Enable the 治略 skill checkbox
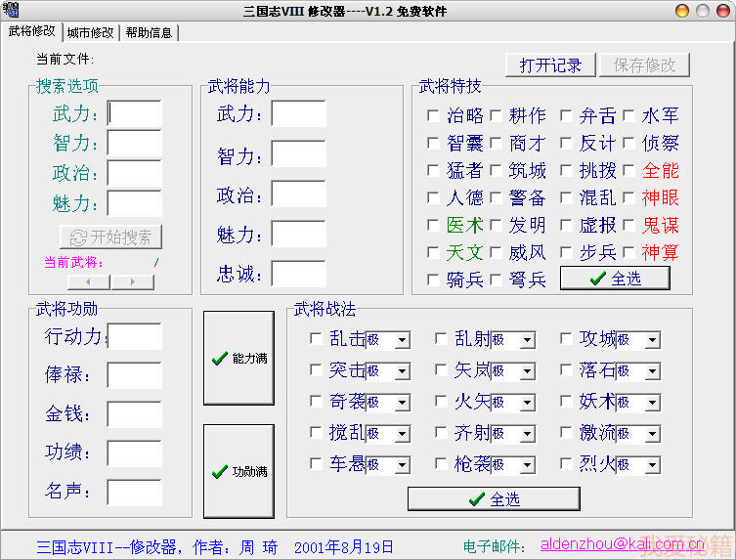Image resolution: width=736 pixels, height=560 pixels. click(x=433, y=115)
